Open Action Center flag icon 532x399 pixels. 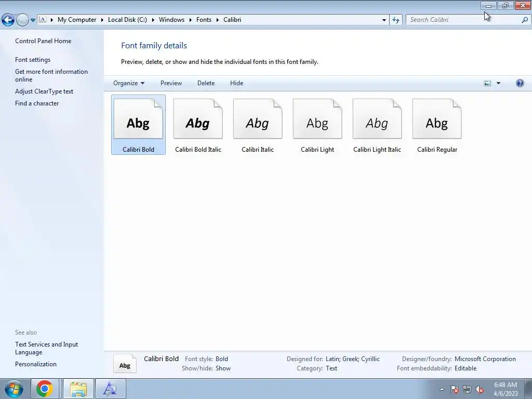coord(455,389)
